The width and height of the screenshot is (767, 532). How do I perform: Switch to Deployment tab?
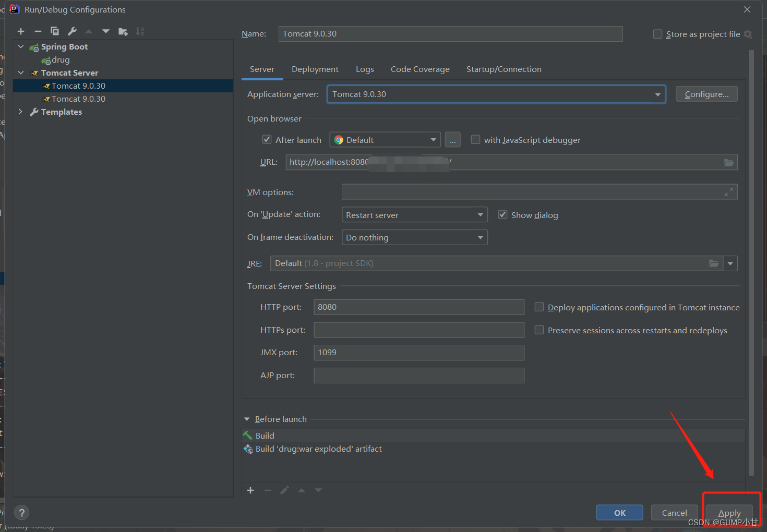(x=315, y=69)
